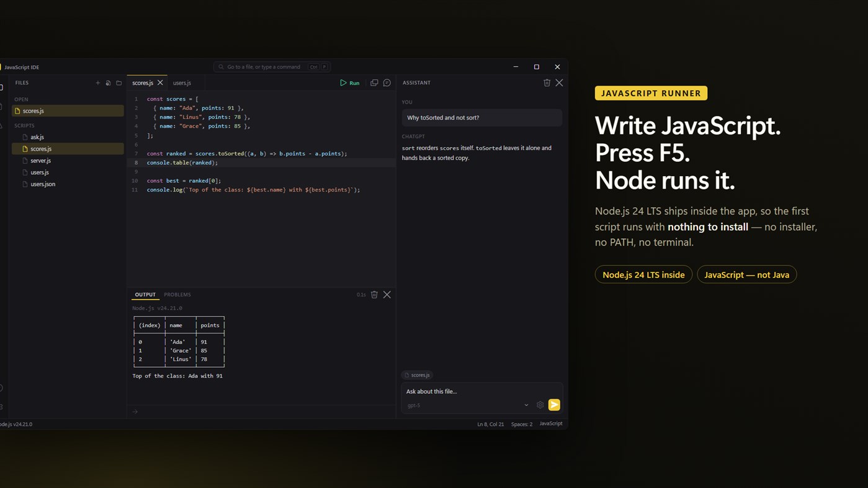
Task: Open server.js in the Scripts list
Action: coord(68,161)
